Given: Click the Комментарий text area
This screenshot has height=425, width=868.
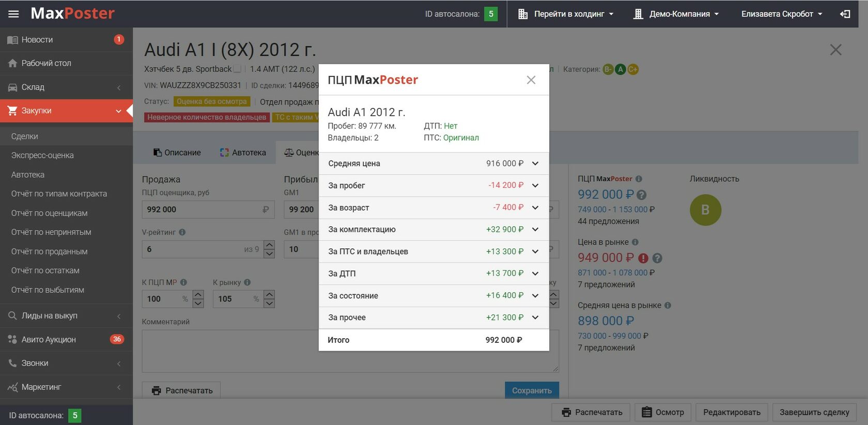Looking at the screenshot, I should (x=350, y=351).
